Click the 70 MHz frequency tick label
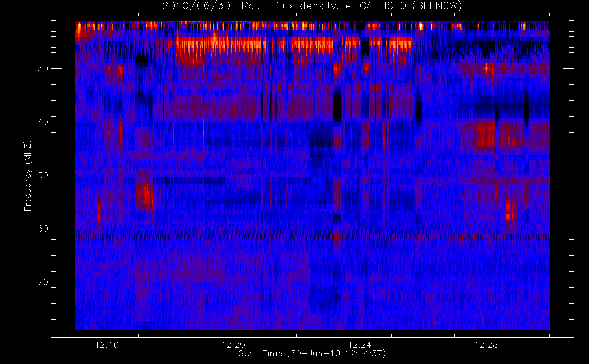 (43, 282)
